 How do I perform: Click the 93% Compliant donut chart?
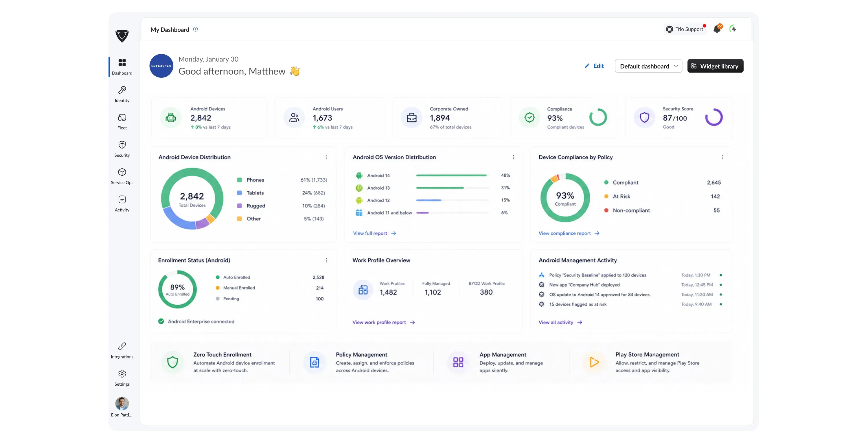(x=565, y=198)
